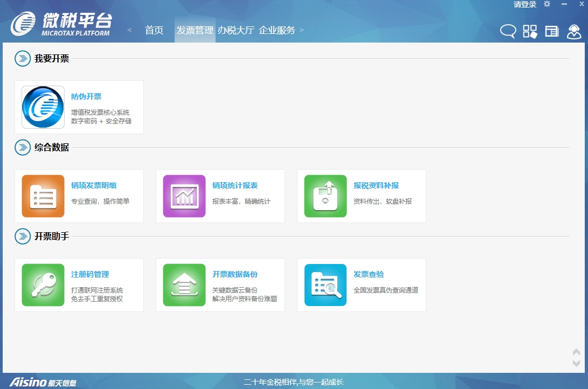Click the 资料传出，软盘补报 description
The width and height of the screenshot is (588, 389).
point(383,202)
